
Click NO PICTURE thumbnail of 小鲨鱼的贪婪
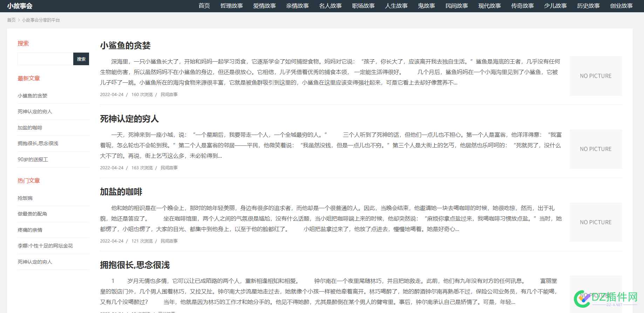pyautogui.click(x=596, y=76)
